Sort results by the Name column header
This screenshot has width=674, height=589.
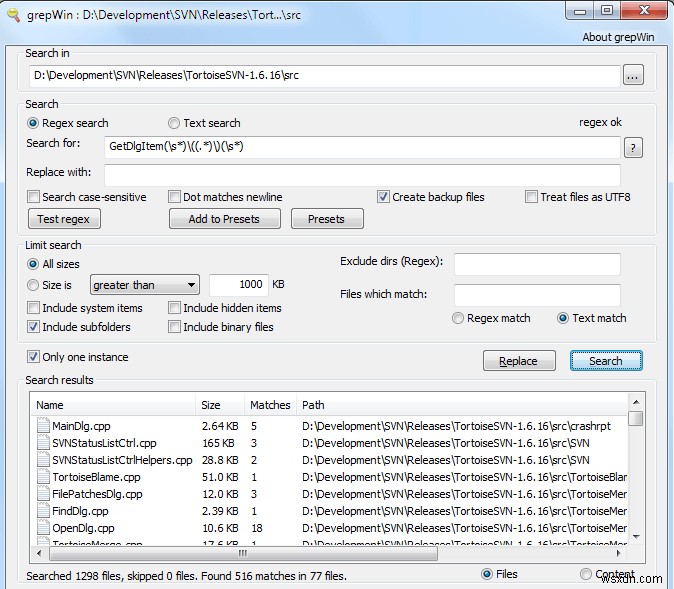pos(113,405)
